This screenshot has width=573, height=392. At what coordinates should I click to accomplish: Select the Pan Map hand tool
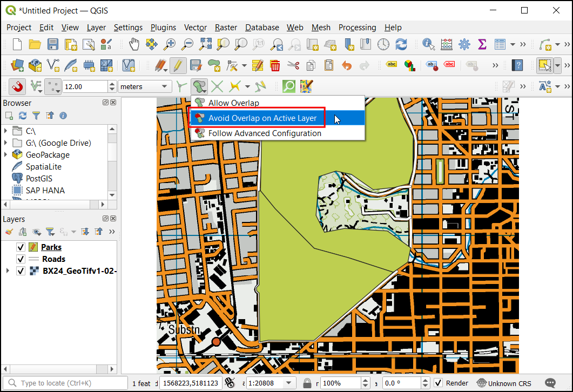click(x=134, y=44)
